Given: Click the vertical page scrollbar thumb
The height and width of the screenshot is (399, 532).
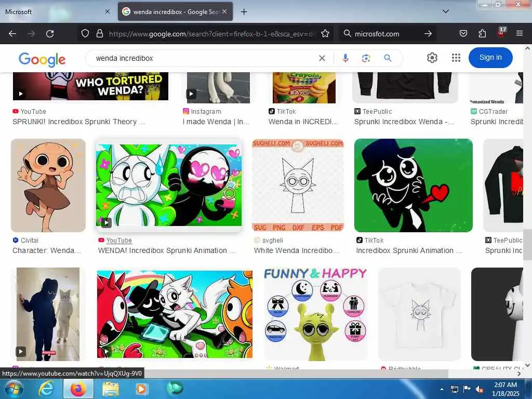Looking at the screenshot, I should (527, 244).
